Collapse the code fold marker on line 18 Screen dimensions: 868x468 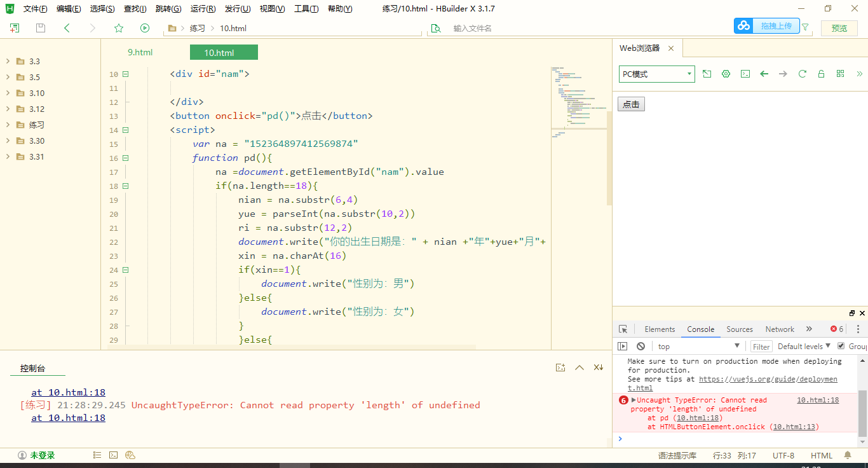125,186
